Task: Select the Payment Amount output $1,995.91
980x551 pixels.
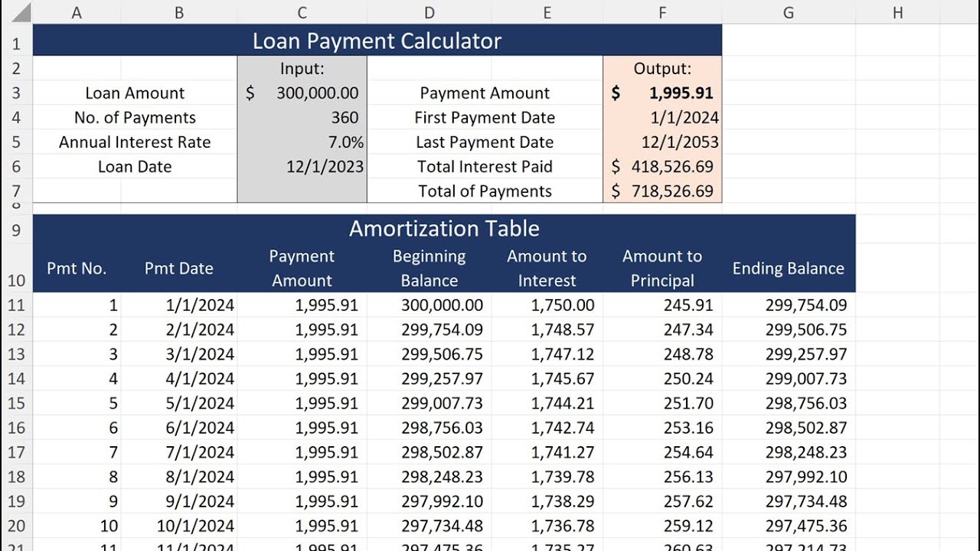Action: tap(662, 93)
